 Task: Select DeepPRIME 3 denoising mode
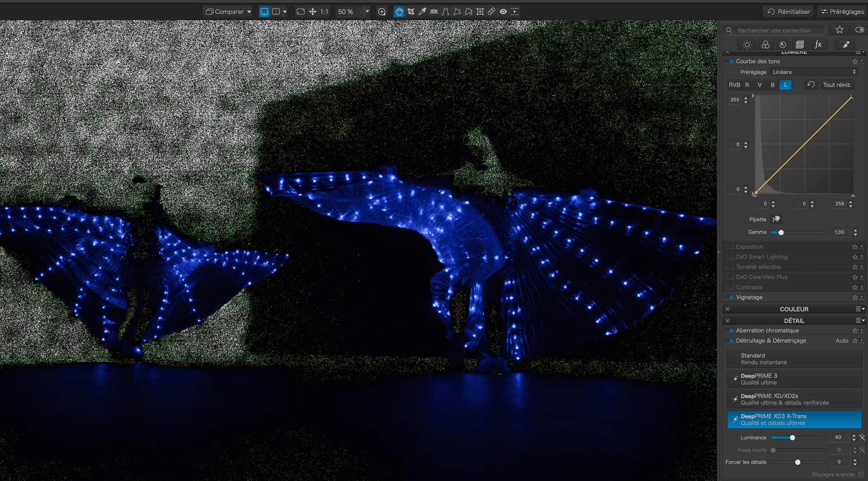(x=794, y=379)
